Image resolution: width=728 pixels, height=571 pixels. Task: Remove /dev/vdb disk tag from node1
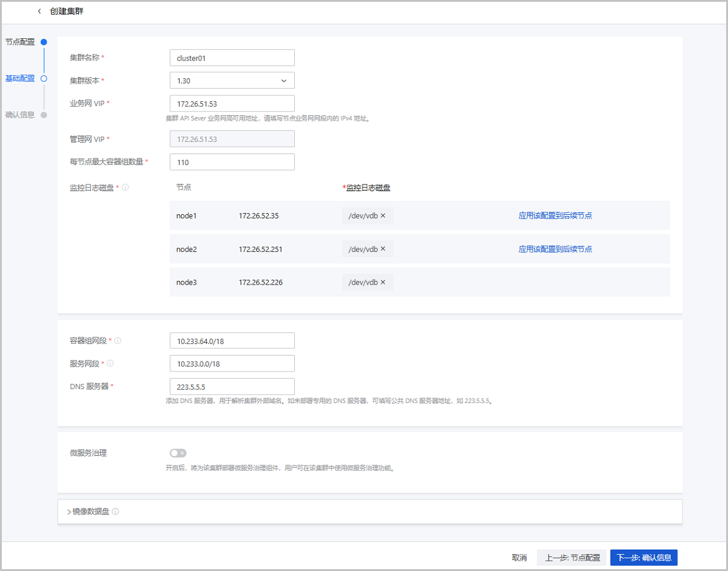pos(383,215)
